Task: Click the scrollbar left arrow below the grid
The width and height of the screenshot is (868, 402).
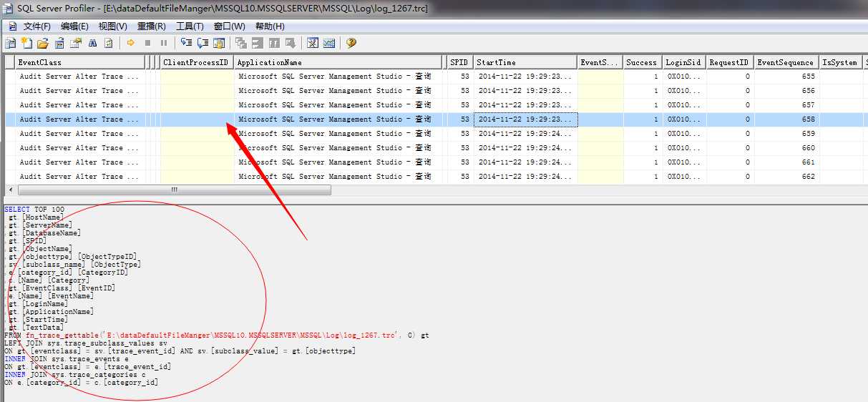Action: point(9,190)
